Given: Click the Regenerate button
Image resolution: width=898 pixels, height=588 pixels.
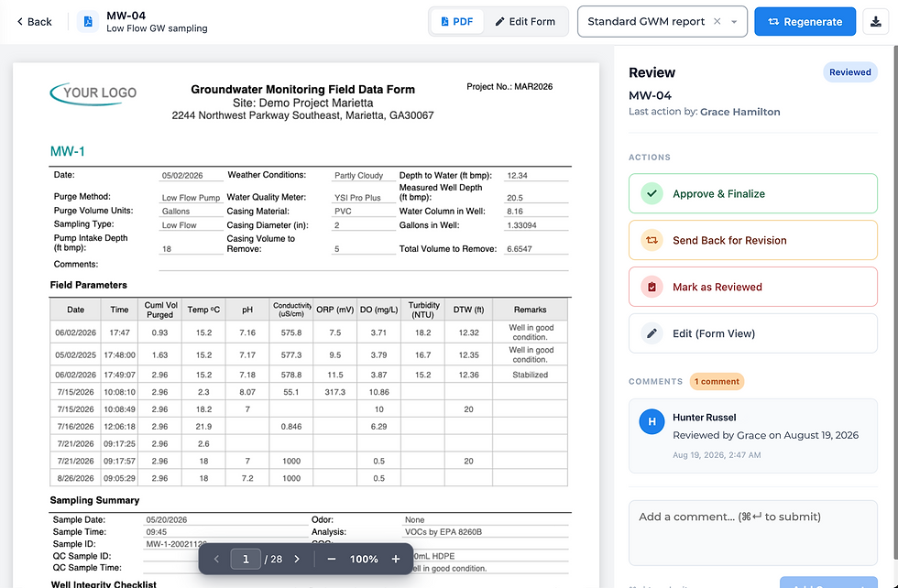Looking at the screenshot, I should (x=805, y=22).
